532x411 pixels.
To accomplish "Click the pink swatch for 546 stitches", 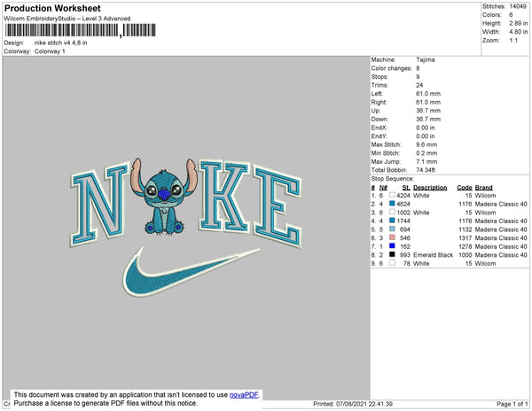I will (x=392, y=237).
